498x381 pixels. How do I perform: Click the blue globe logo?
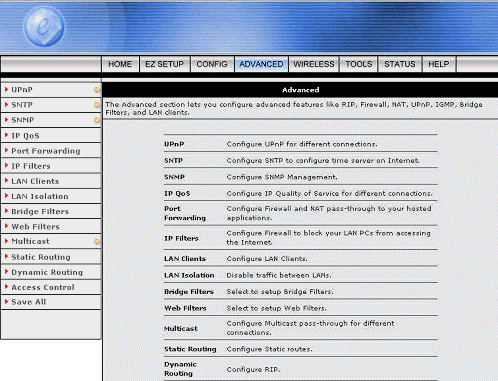point(44,26)
